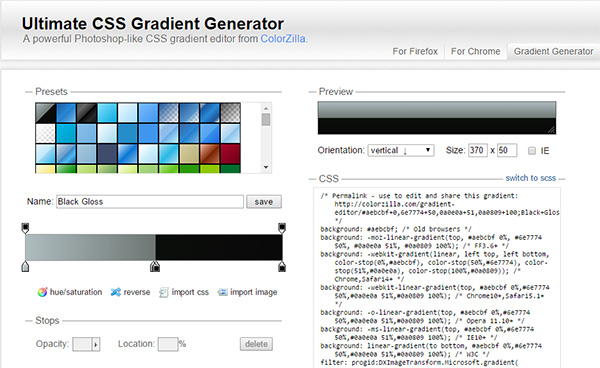The height and width of the screenshot is (368, 600).
Task: Open the Orientation vertical dropdown
Action: (401, 150)
